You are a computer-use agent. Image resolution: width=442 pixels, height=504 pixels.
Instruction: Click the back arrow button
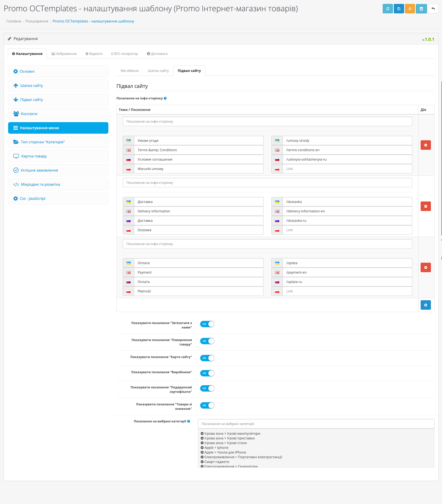[433, 9]
